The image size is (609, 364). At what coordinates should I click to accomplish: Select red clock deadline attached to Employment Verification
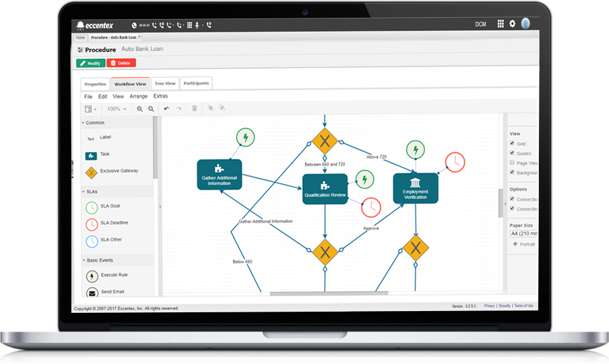tap(455, 162)
